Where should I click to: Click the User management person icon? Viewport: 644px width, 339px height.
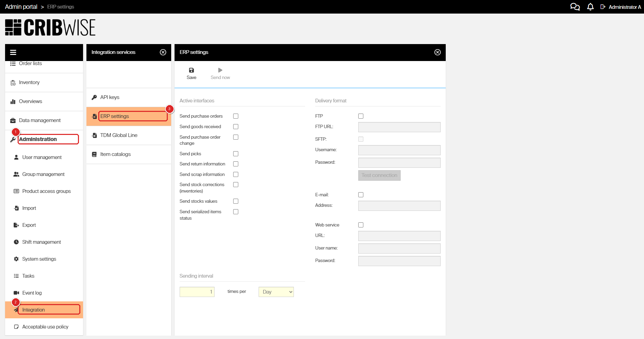click(x=16, y=157)
